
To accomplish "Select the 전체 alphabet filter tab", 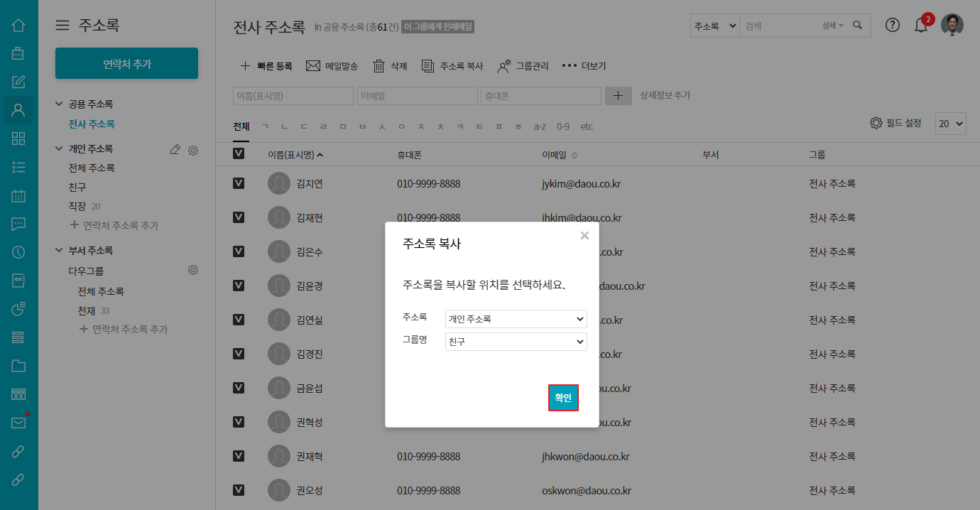I will click(241, 126).
